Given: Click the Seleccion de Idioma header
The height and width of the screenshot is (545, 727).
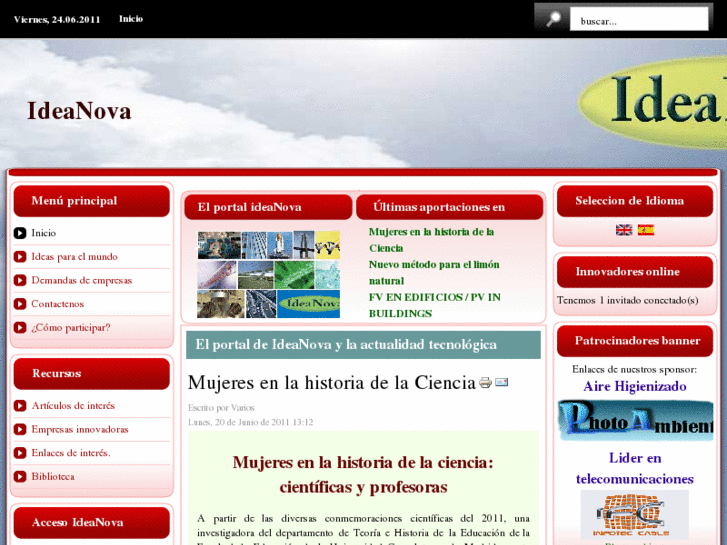Looking at the screenshot, I should pos(635,201).
